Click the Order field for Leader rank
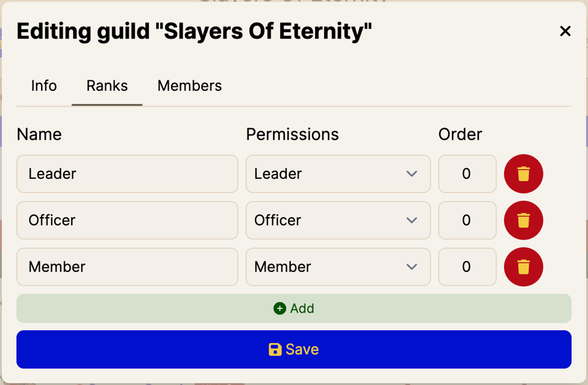 point(467,174)
